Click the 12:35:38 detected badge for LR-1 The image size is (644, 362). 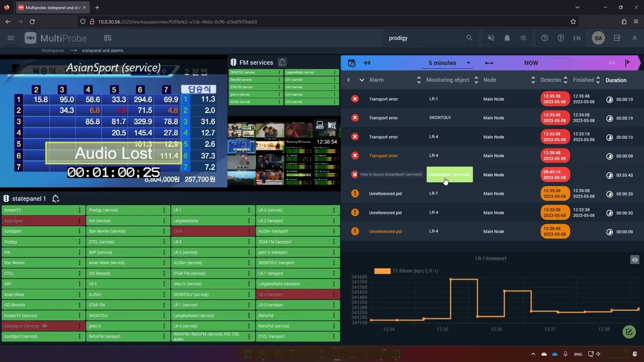tap(555, 99)
